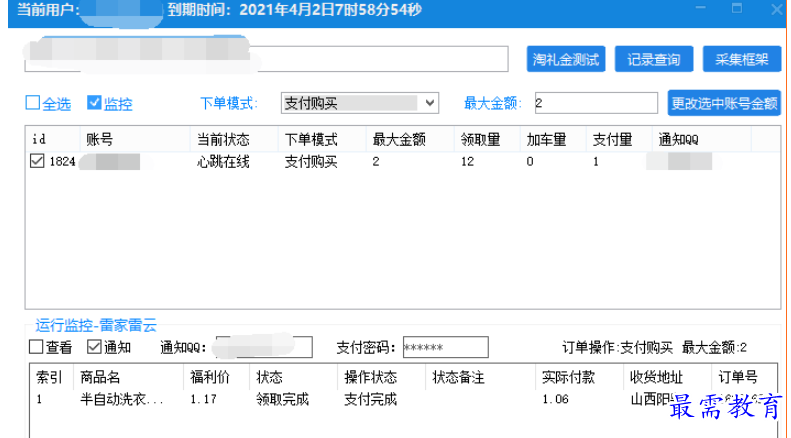
Task: Click the 支付完成 operation status cell
Action: tap(370, 399)
